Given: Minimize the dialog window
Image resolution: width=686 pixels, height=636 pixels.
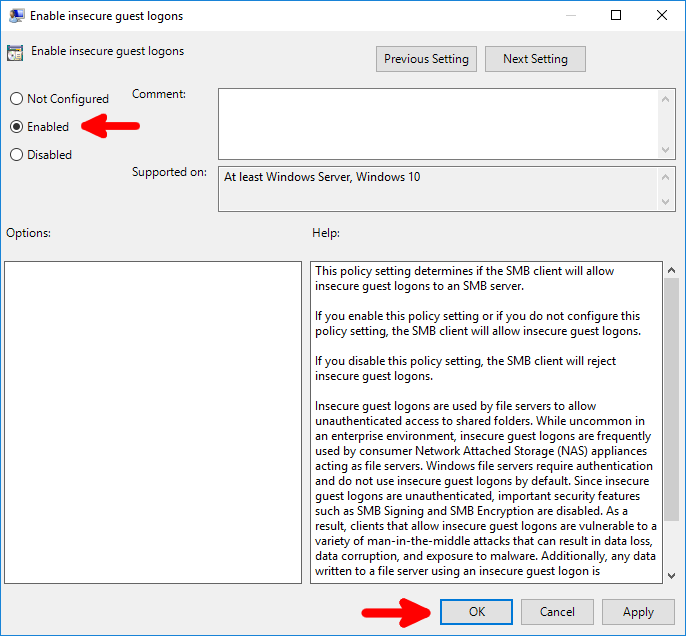Looking at the screenshot, I should coord(570,15).
